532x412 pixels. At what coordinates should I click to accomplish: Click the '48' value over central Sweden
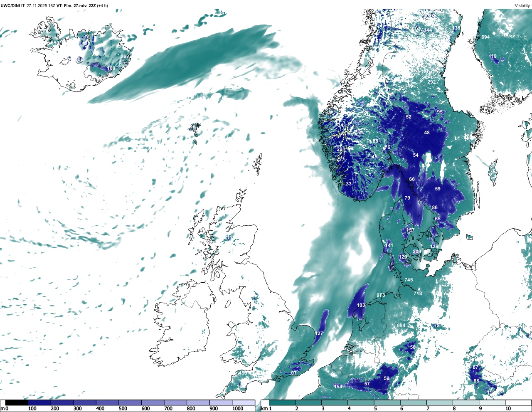[427, 133]
